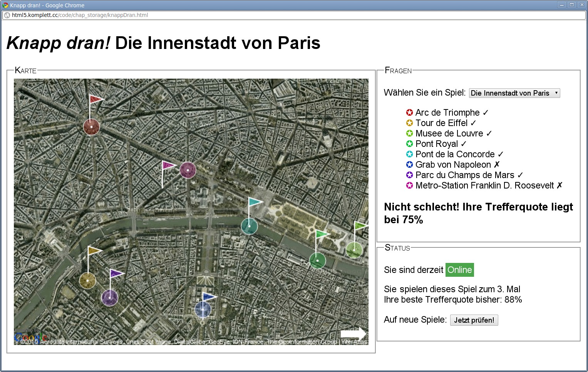The image size is (588, 372).
Task: Click the site info icon in address bar
Action: (7, 15)
